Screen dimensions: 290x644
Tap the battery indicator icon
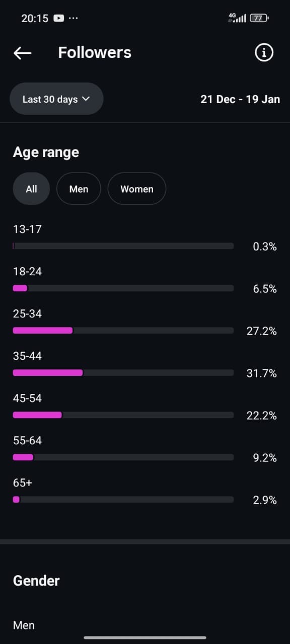259,18
